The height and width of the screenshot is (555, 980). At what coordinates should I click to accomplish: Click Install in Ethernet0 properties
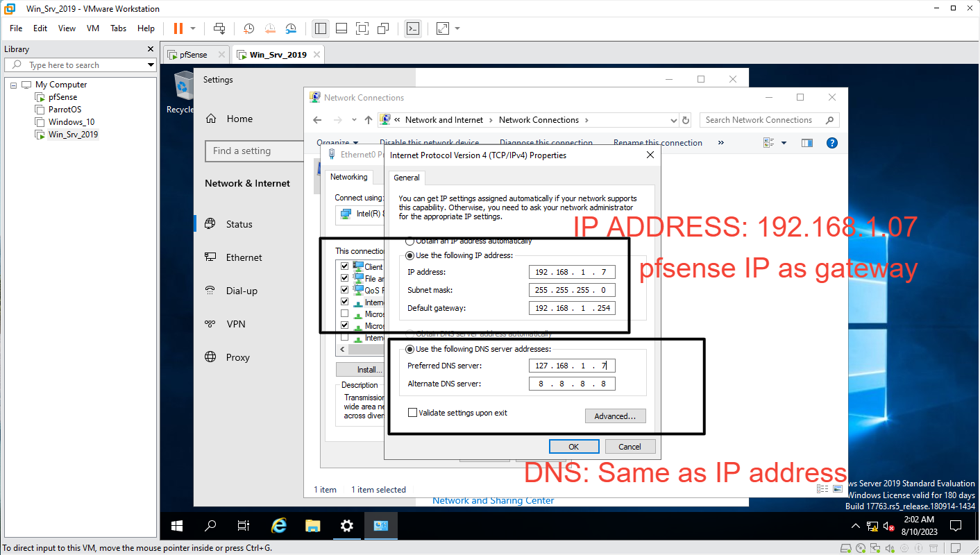point(360,370)
